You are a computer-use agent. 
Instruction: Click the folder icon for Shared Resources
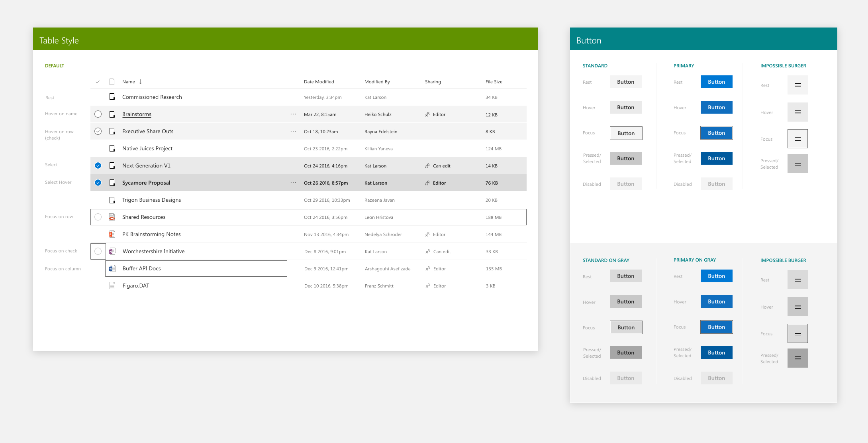112,217
